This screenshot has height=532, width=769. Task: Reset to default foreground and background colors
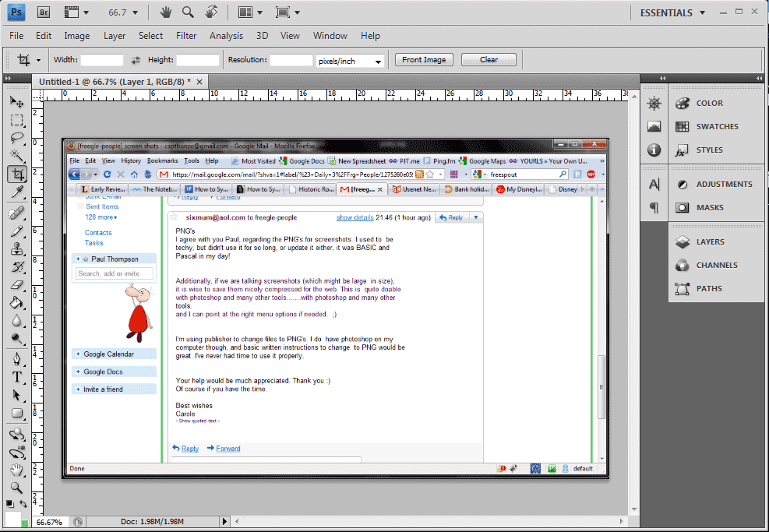tap(9, 504)
